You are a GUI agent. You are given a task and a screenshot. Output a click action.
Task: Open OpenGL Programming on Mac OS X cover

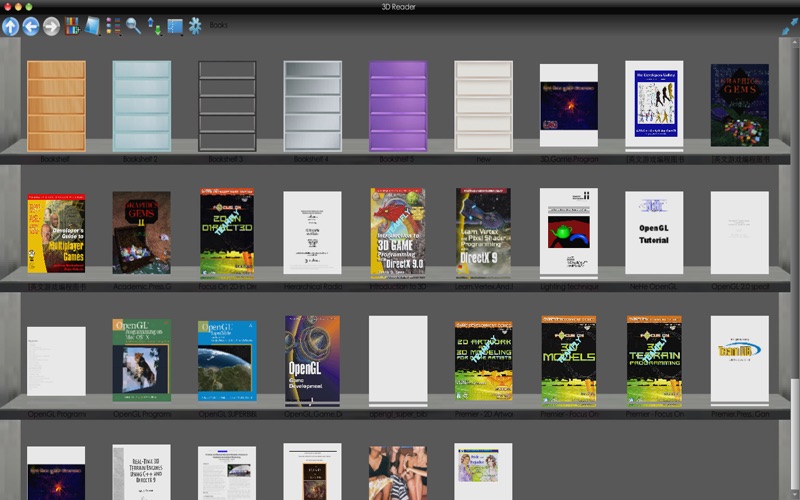click(x=142, y=360)
